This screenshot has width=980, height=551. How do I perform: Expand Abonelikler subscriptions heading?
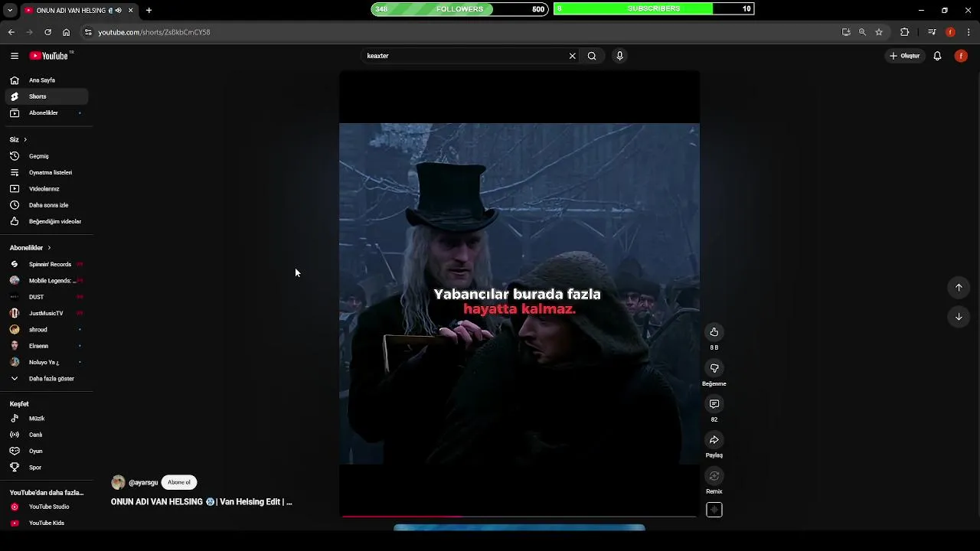click(x=30, y=248)
